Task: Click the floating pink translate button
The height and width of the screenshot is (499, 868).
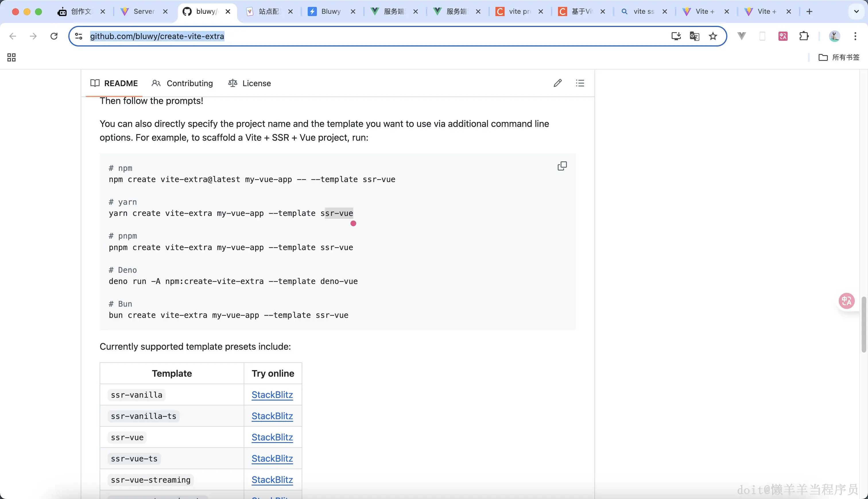Action: pyautogui.click(x=846, y=301)
